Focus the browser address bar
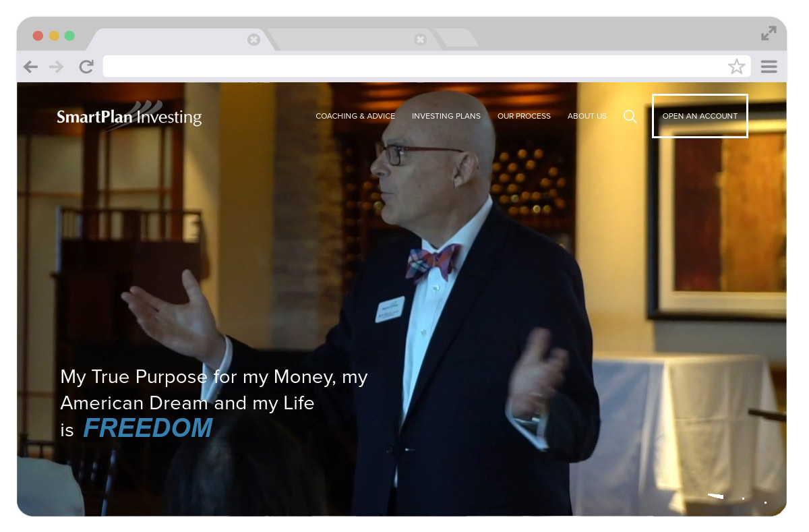This screenshot has height=532, width=809. tap(426, 67)
